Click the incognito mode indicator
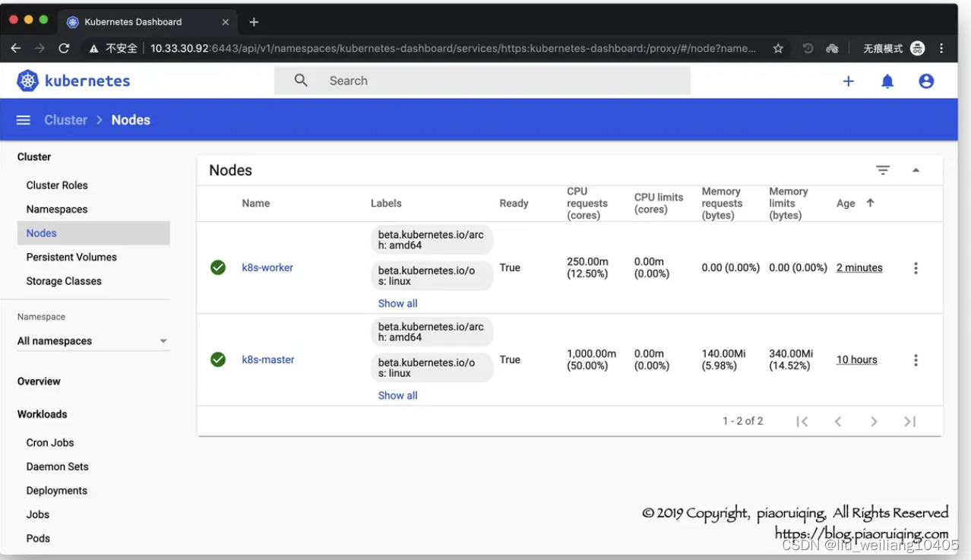The height and width of the screenshot is (560, 971). click(894, 48)
